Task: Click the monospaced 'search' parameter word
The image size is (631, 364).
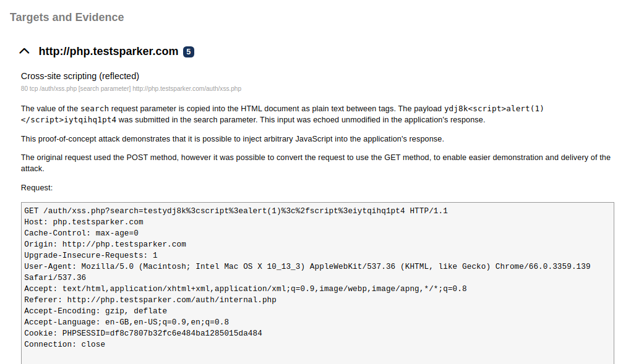Action: click(x=95, y=109)
